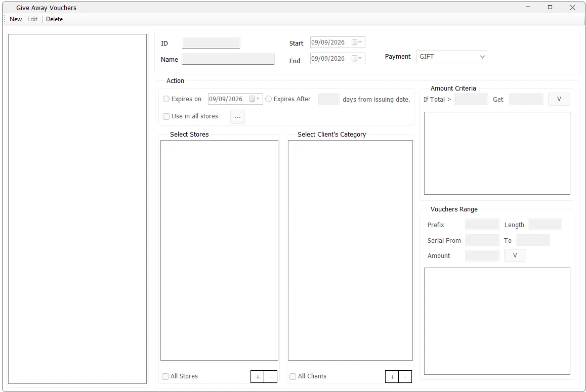Image resolution: width=586 pixels, height=392 pixels.
Task: Click New in the toolbar
Action: (x=16, y=19)
